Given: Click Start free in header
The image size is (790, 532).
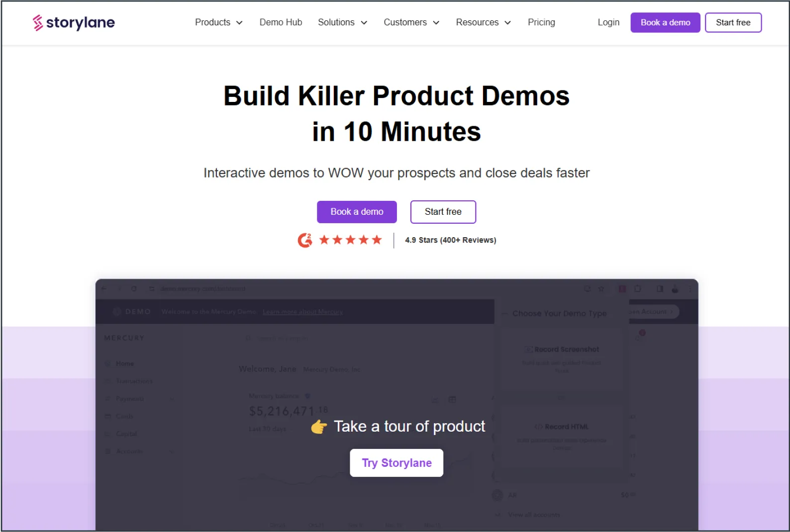Looking at the screenshot, I should [733, 22].
